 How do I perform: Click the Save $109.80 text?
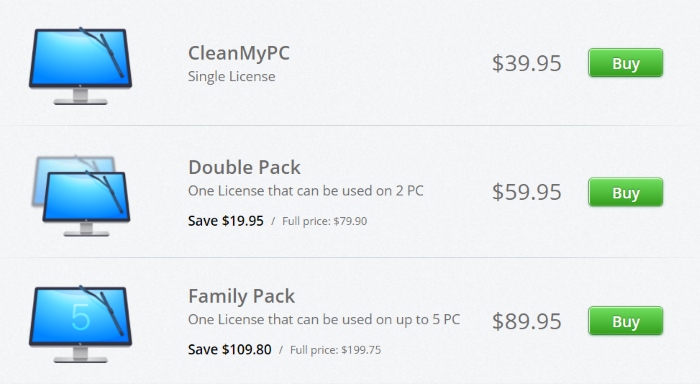[229, 350]
